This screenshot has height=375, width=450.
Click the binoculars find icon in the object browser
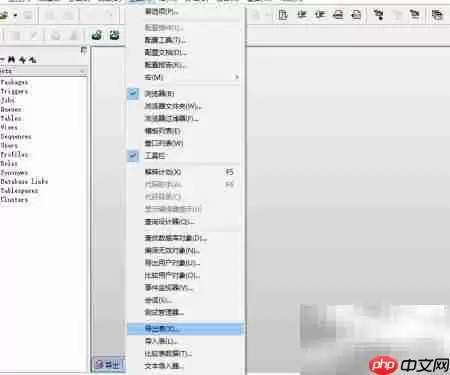point(12,60)
